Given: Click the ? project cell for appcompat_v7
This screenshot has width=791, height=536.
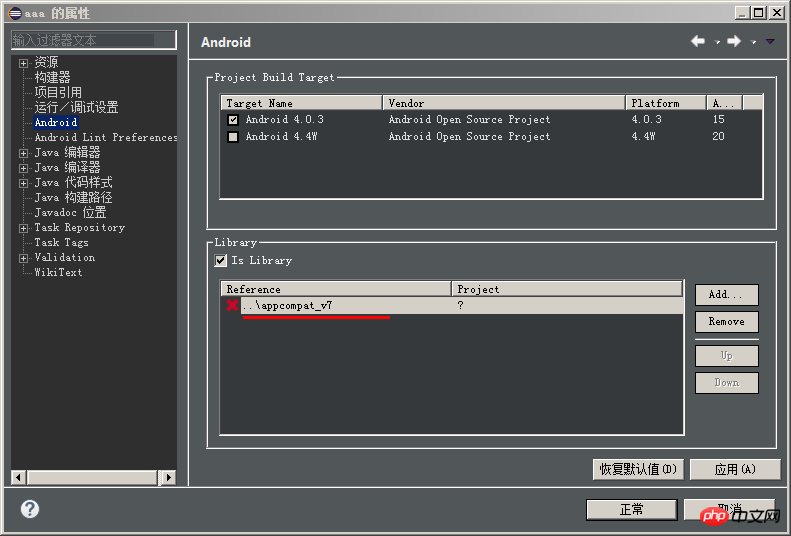Looking at the screenshot, I should [460, 305].
